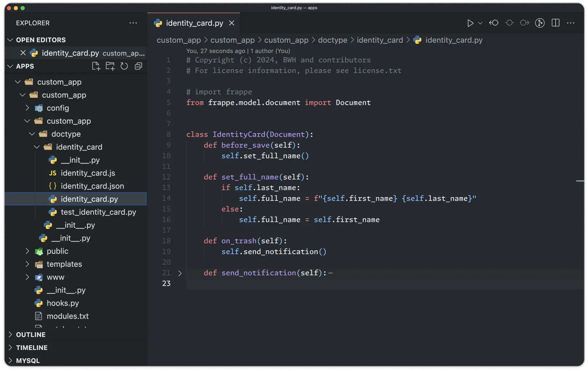Run the Python file with play button
The image size is (588, 371).
click(470, 23)
